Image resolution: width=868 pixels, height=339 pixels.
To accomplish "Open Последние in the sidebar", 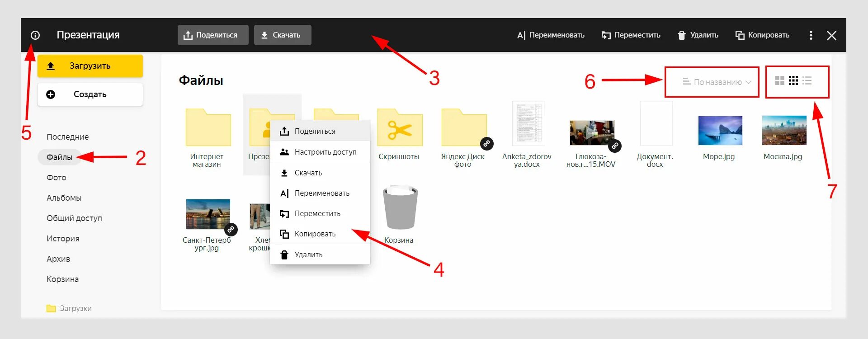I will [x=67, y=137].
